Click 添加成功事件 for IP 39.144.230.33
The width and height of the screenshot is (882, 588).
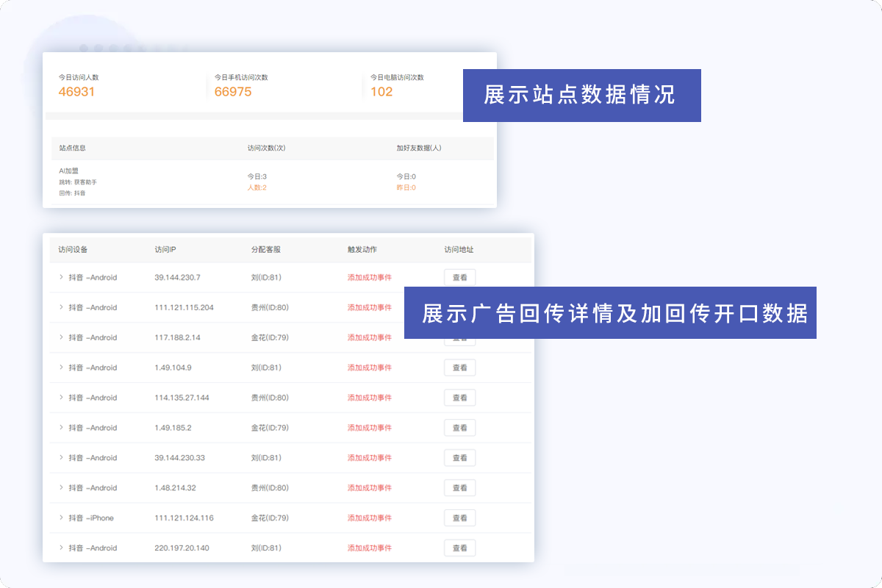click(369, 458)
